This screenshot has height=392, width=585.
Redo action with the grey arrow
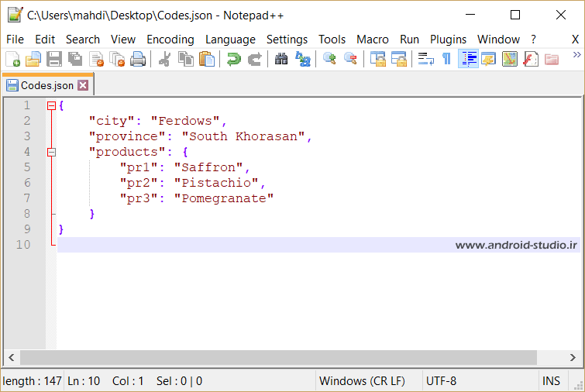[x=255, y=59]
